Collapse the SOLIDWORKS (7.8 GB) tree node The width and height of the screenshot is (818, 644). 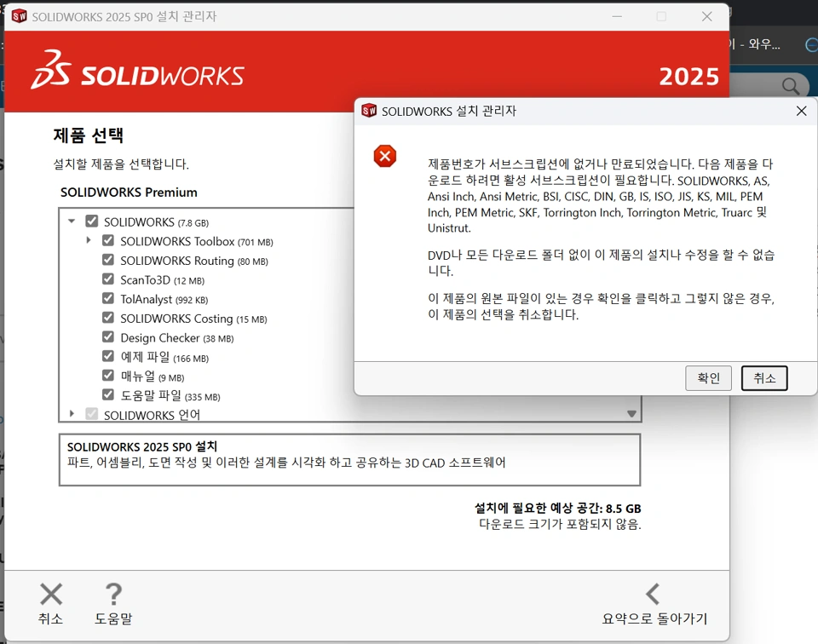click(72, 221)
